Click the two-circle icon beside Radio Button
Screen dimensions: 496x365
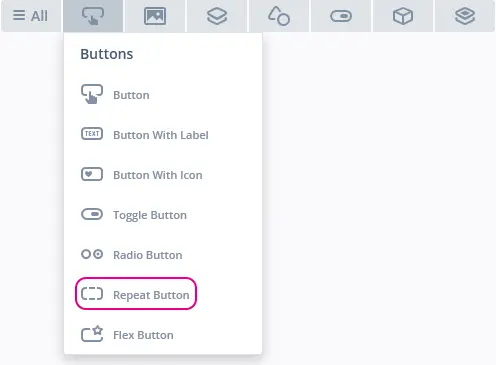[x=92, y=254]
